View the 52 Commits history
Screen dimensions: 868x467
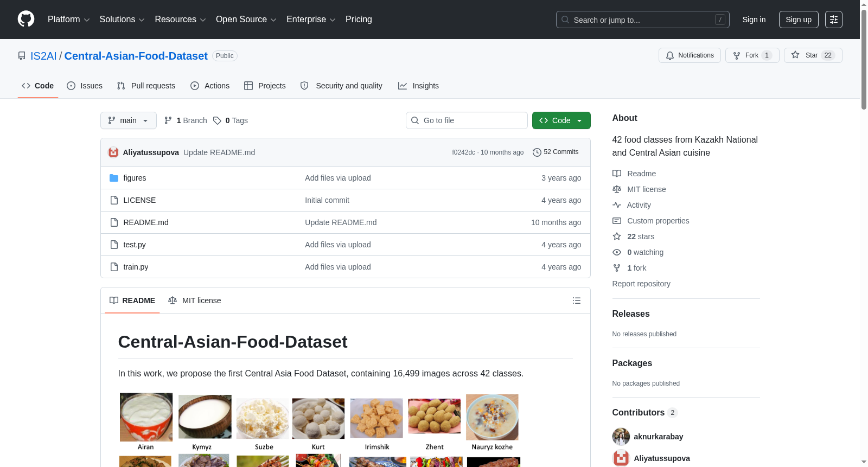pyautogui.click(x=556, y=152)
